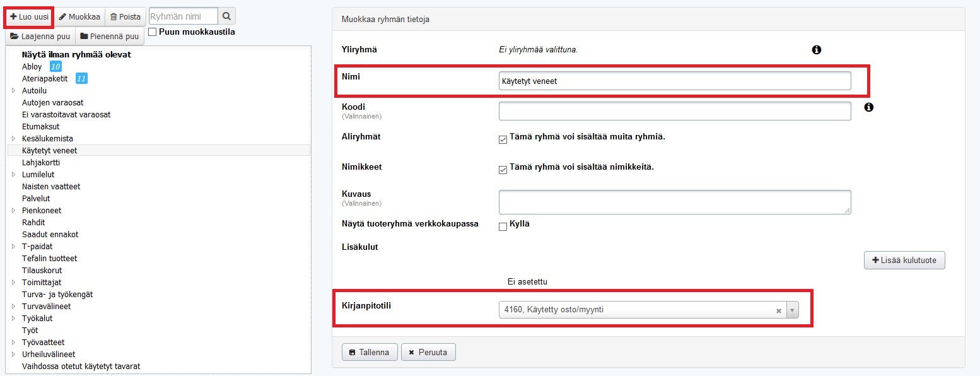Click the Abloy count badge 10
The height and width of the screenshot is (376, 980).
pos(55,66)
